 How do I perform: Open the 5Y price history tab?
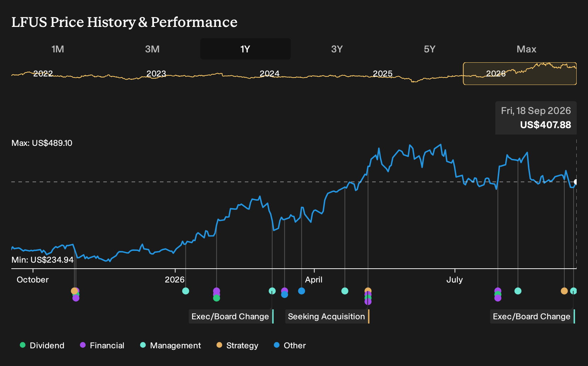click(x=430, y=49)
